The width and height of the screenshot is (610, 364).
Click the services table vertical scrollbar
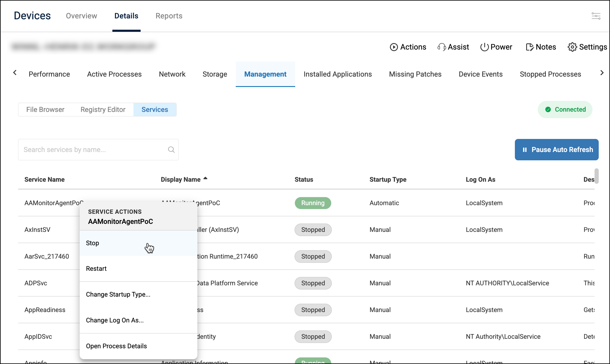[x=596, y=176]
